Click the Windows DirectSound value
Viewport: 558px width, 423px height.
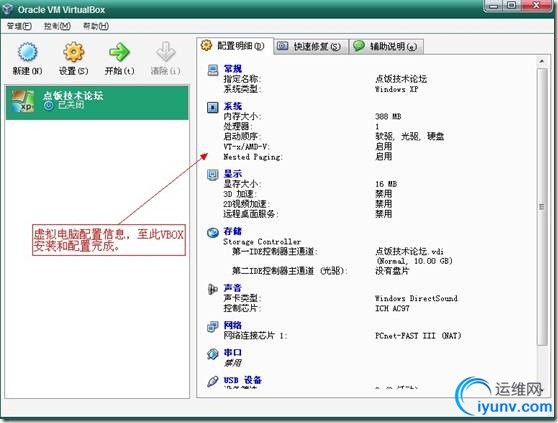point(416,298)
